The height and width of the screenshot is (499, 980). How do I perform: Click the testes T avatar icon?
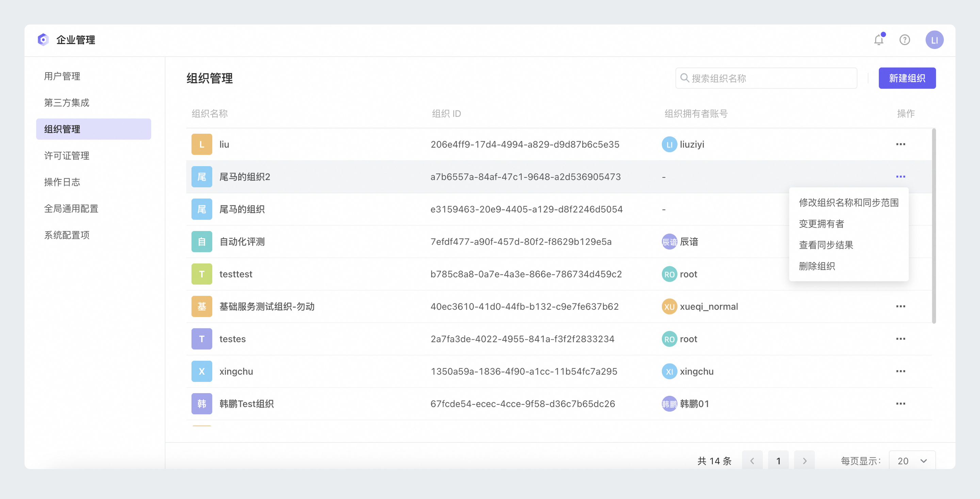[202, 339]
